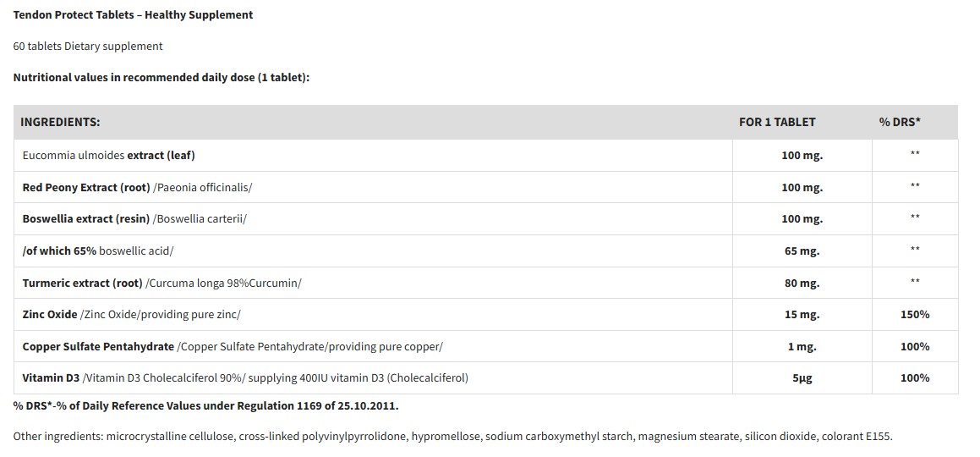Screen dimensions: 980x457
Task: Click the Vitamin D3 ingredient row
Action: 245,377
